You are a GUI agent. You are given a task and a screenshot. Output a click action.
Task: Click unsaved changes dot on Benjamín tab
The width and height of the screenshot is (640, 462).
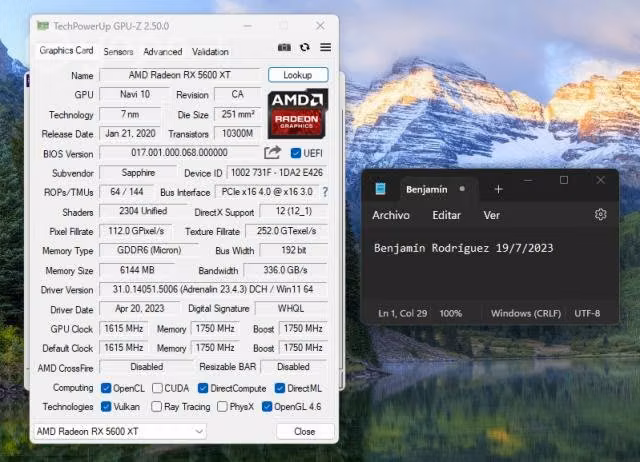click(x=462, y=189)
